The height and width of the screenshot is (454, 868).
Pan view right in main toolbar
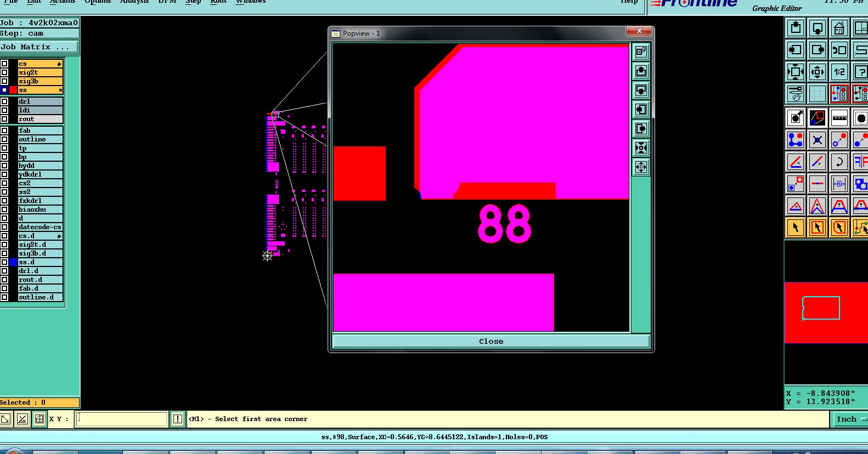(x=818, y=50)
